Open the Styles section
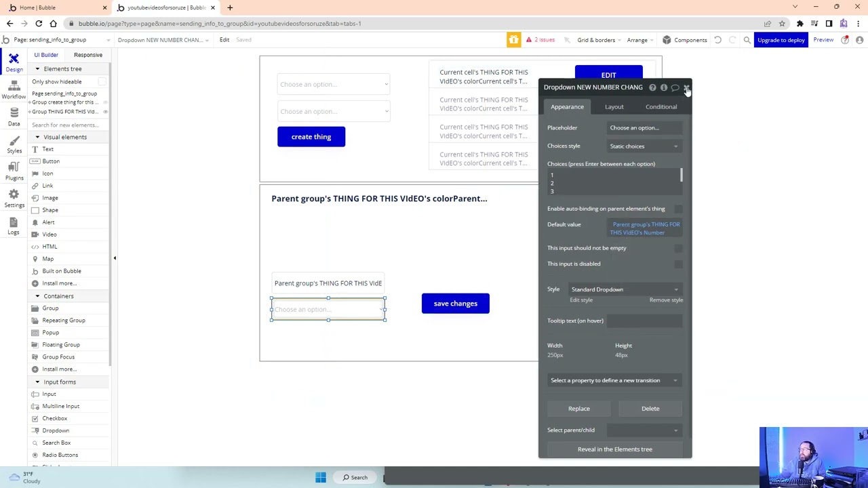 14,144
